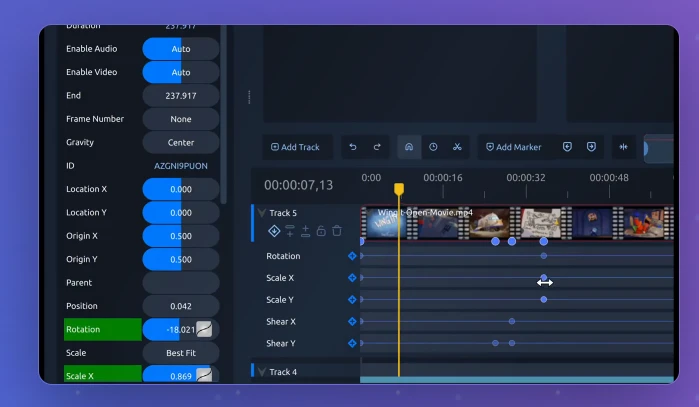Redo the last undone action
The width and height of the screenshot is (699, 407).
click(x=377, y=147)
